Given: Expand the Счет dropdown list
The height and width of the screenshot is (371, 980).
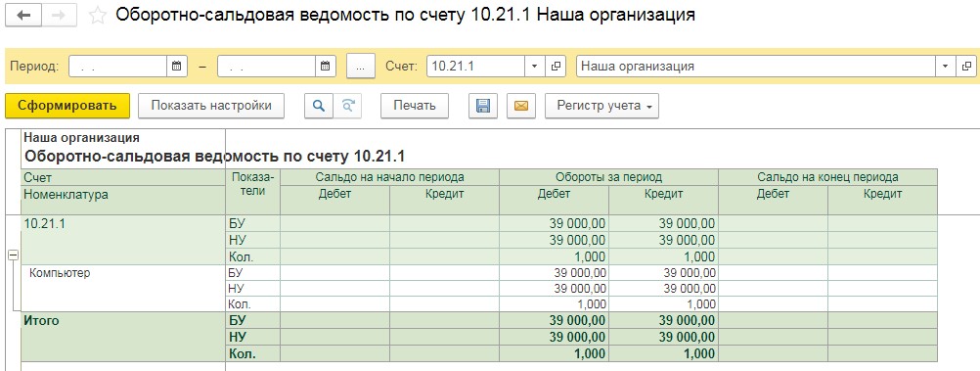Looking at the screenshot, I should coord(534,66).
